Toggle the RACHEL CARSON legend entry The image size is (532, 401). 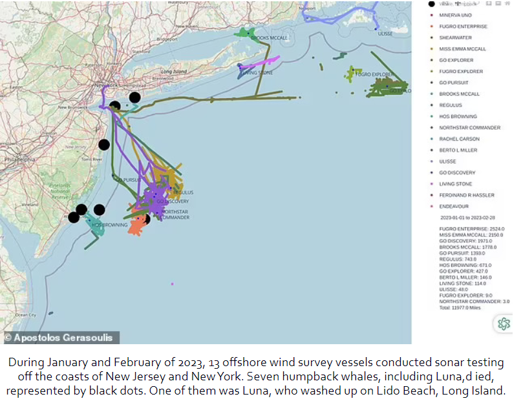click(459, 139)
